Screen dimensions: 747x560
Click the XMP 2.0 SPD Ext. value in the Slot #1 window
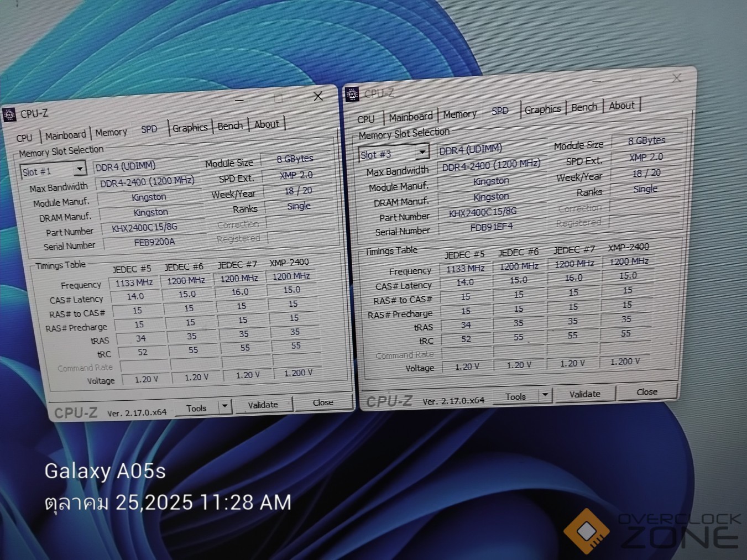click(x=296, y=175)
